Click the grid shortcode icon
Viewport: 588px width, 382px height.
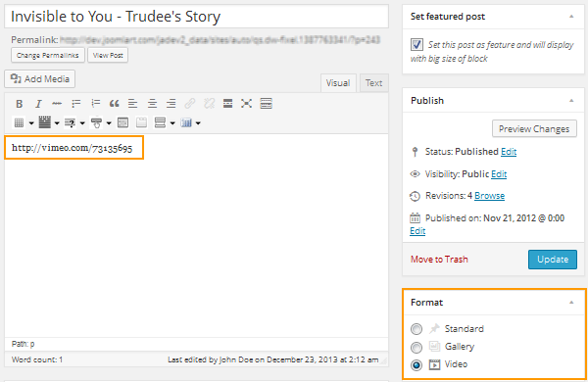20,122
